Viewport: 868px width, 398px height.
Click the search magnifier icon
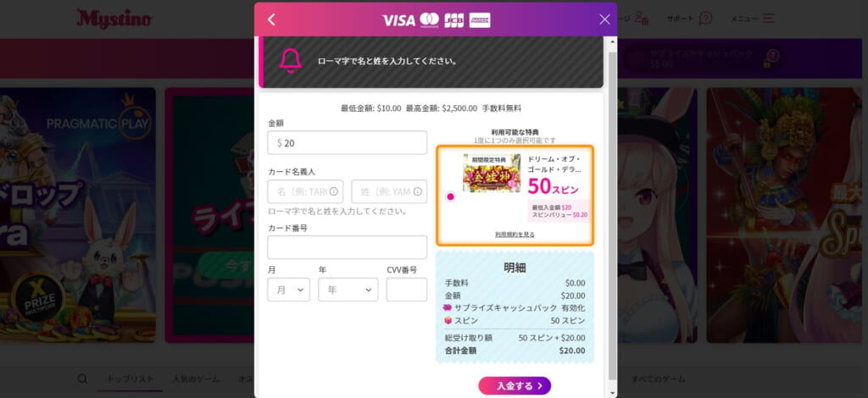82,379
